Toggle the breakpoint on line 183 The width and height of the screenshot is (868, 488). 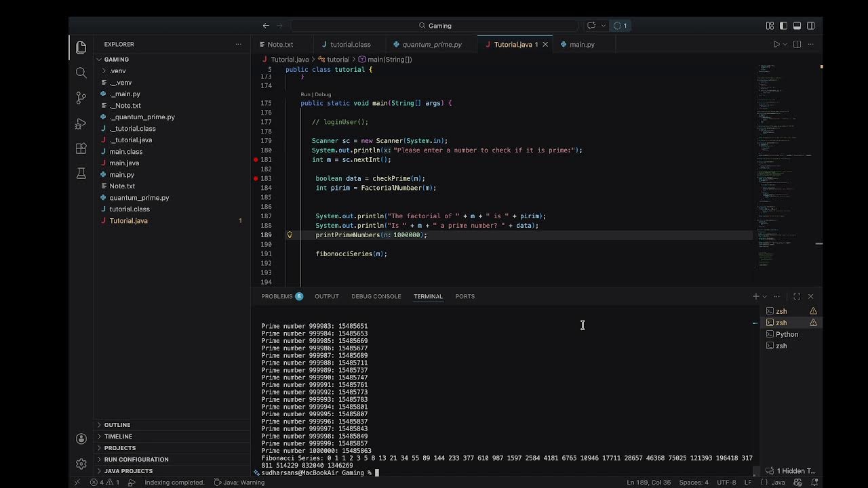256,179
